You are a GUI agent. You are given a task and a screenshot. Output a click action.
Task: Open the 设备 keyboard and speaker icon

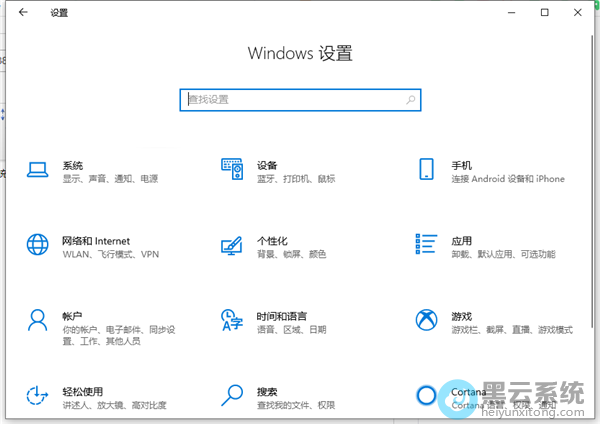[232, 169]
